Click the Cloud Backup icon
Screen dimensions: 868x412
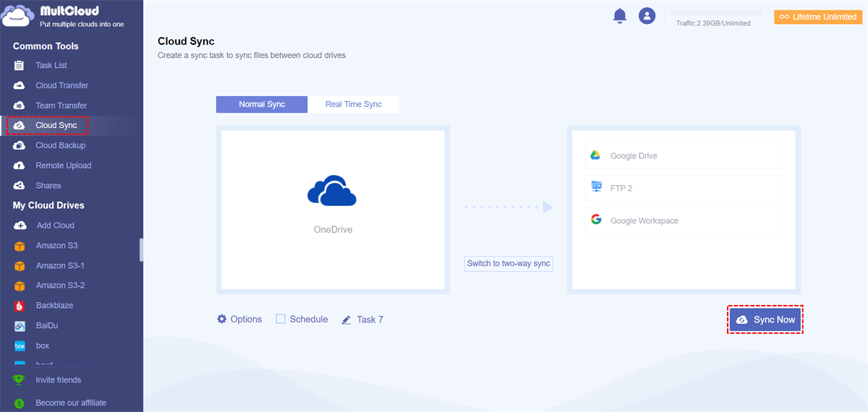click(20, 145)
